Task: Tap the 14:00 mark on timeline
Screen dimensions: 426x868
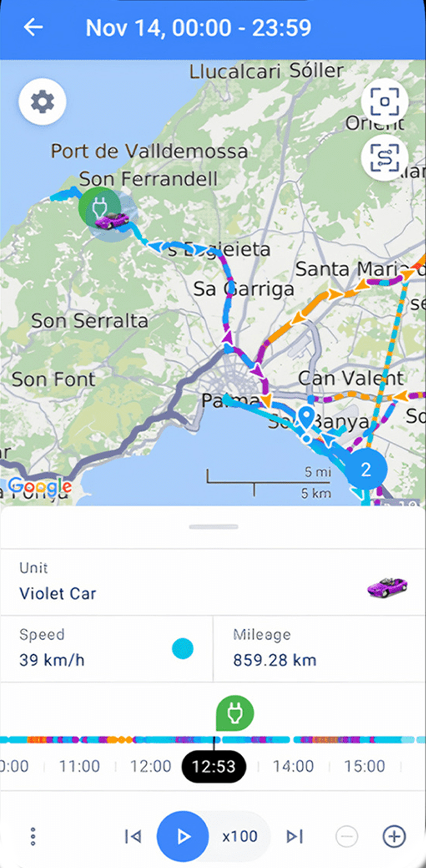Action: [293, 766]
